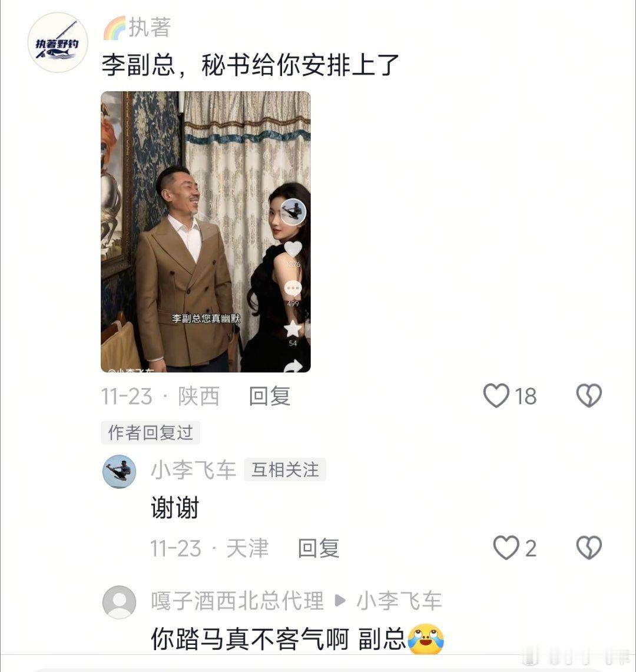Screen dimensions: 636x672
Task: Open 执著 username link
Action: [150, 28]
